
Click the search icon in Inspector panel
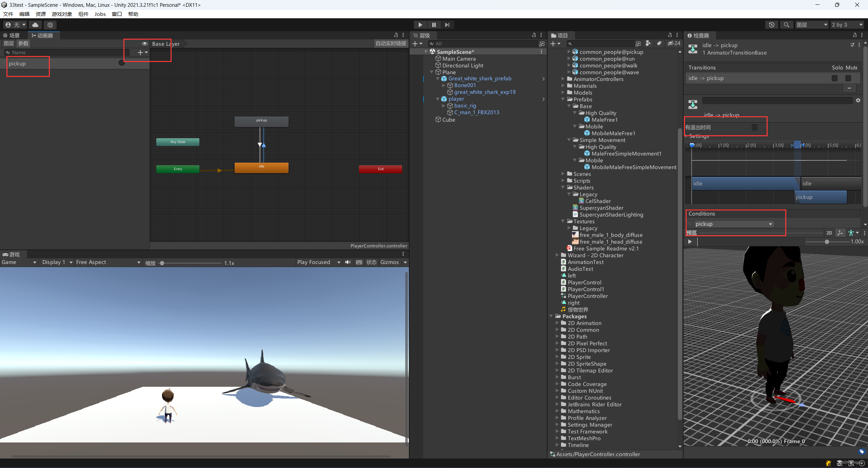point(787,25)
